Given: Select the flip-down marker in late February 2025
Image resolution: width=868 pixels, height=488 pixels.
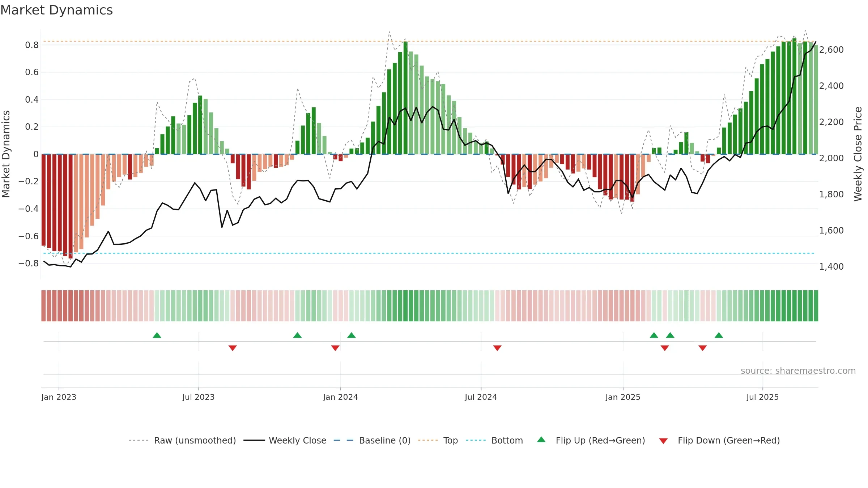Looking at the screenshot, I should (665, 348).
